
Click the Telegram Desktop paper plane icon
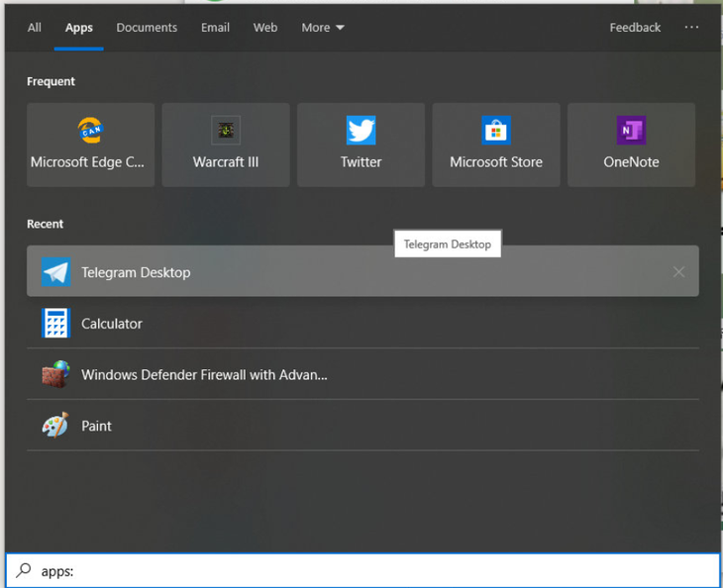pos(55,272)
